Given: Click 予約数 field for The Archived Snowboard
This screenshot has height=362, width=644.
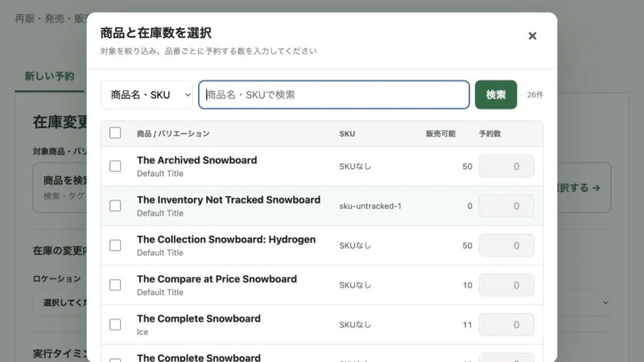Looking at the screenshot, I should [x=506, y=167].
